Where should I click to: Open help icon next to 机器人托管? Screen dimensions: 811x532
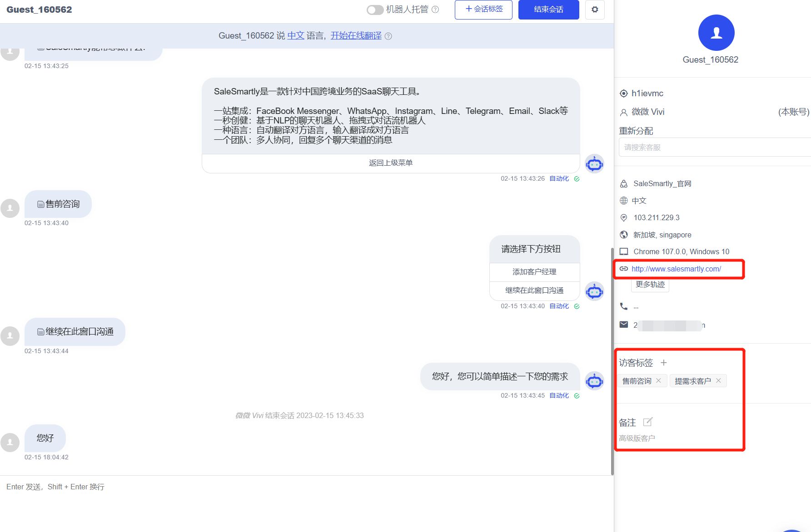tap(435, 10)
